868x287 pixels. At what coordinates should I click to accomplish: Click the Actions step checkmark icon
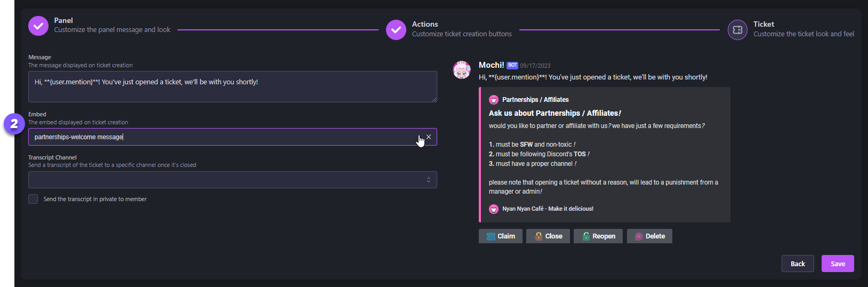coord(396,30)
